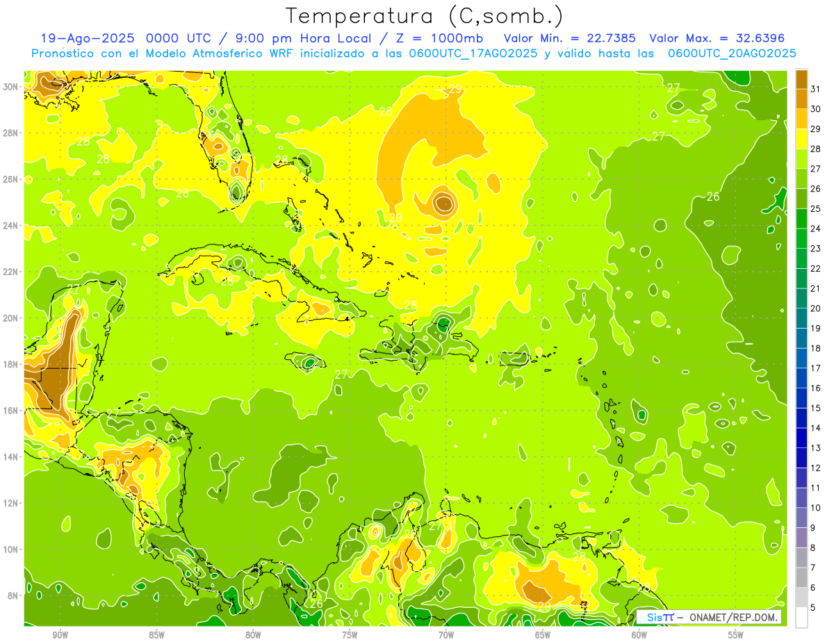
Task: Click the "70W" longitude axis label
Action: point(446,635)
